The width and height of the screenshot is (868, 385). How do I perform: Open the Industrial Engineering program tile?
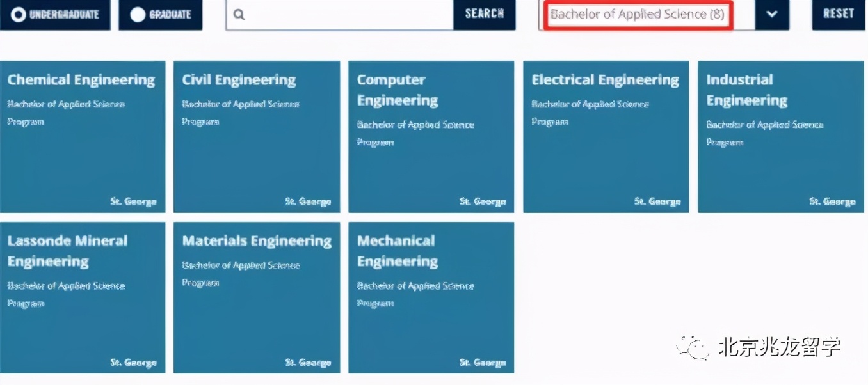click(x=780, y=136)
